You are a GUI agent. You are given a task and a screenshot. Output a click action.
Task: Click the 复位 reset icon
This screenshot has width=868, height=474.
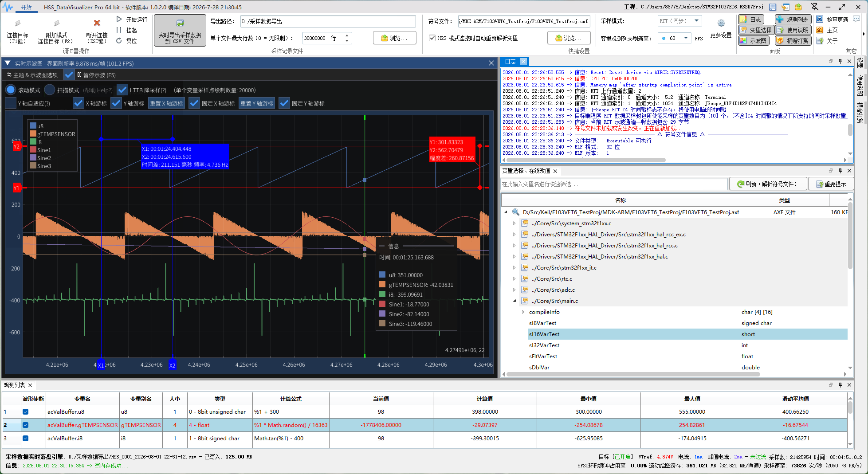pos(119,40)
